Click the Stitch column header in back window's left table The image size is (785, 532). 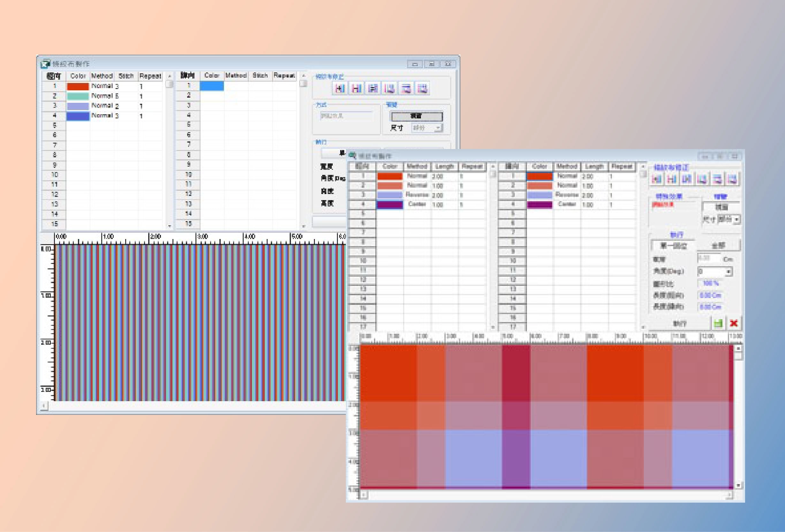point(126,76)
